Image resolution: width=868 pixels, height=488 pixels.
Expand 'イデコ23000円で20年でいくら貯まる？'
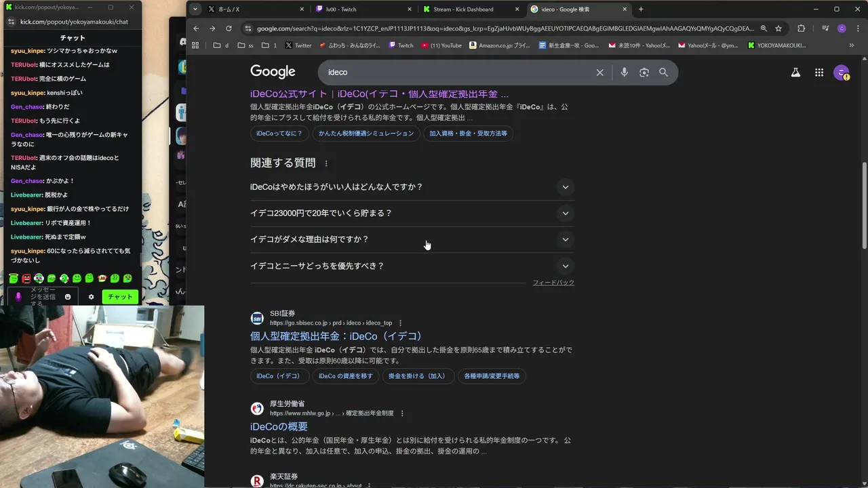coord(412,213)
